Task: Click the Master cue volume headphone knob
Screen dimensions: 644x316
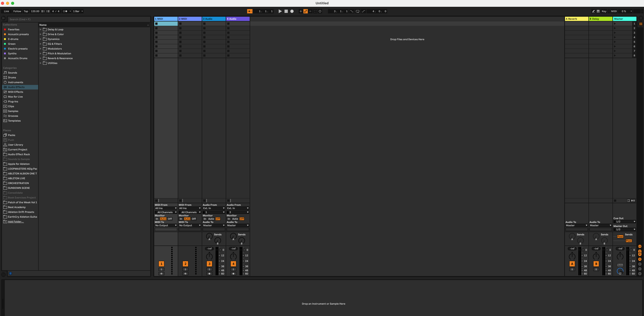Action: coord(620,271)
